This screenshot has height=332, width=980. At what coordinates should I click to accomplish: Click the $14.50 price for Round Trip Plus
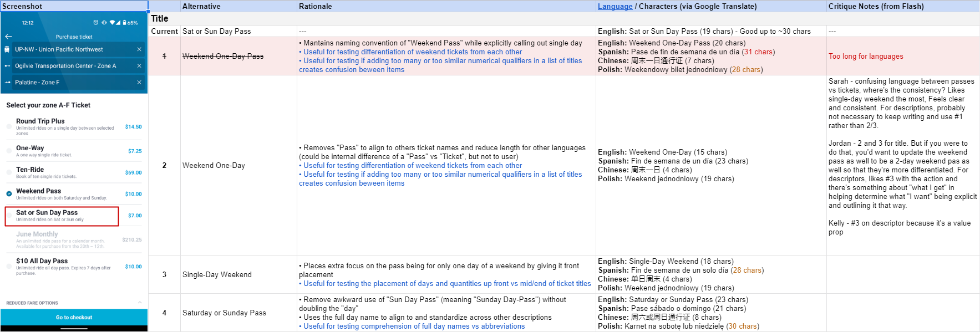tap(133, 127)
